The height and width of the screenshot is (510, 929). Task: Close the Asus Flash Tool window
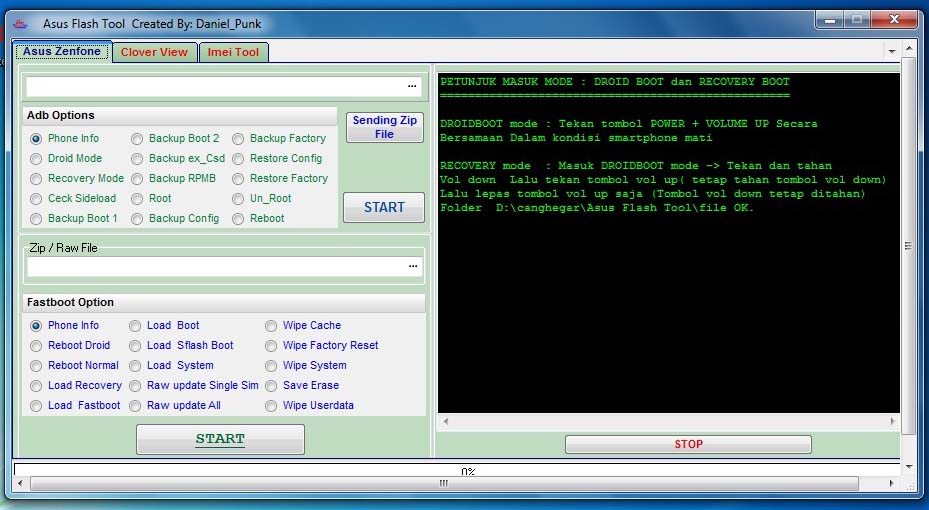pyautogui.click(x=895, y=20)
